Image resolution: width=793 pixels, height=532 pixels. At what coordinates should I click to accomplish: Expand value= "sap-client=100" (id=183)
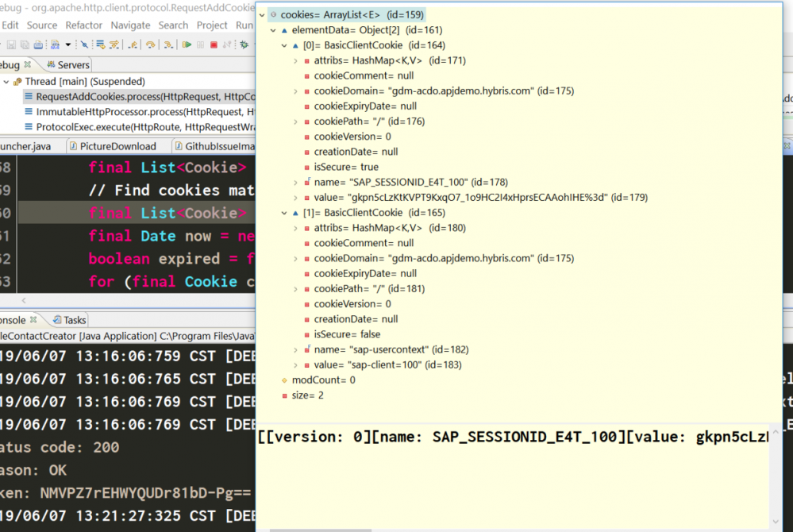[295, 364]
